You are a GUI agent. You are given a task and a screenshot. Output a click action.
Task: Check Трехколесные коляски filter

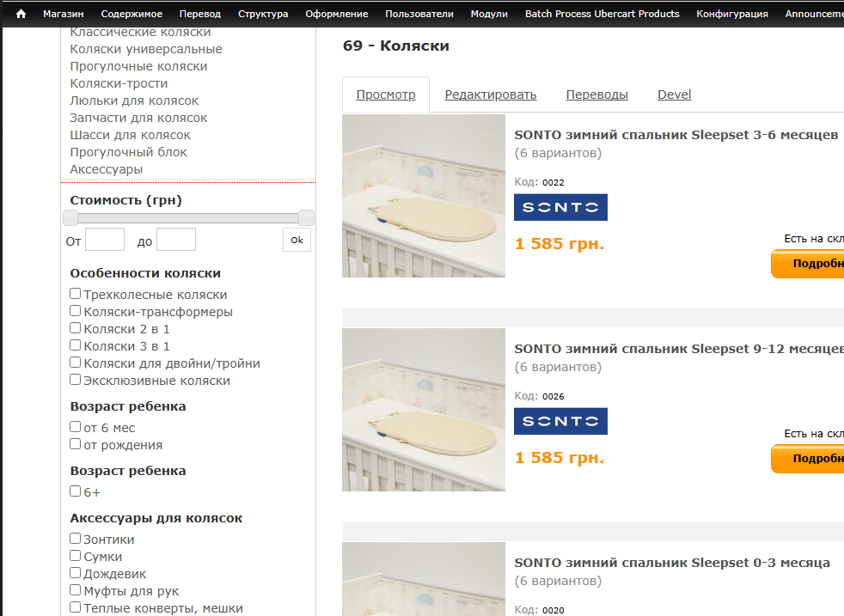pos(76,294)
